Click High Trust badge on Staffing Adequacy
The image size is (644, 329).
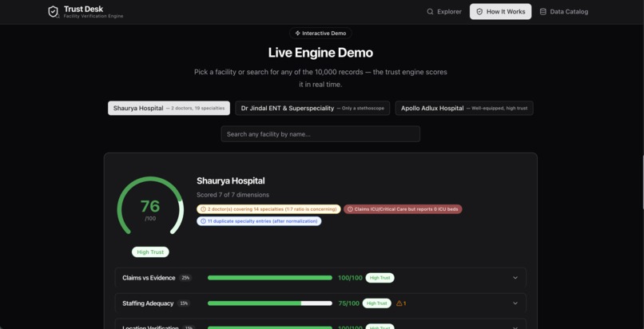pyautogui.click(x=376, y=303)
